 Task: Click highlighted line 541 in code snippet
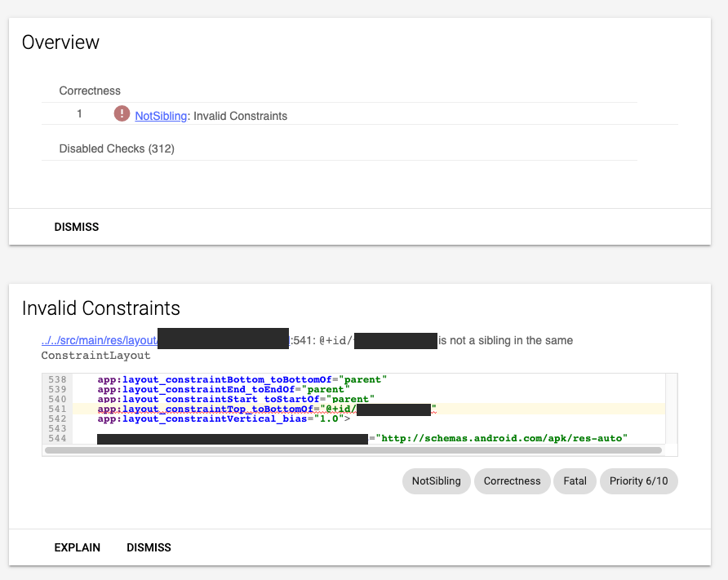[369, 410]
